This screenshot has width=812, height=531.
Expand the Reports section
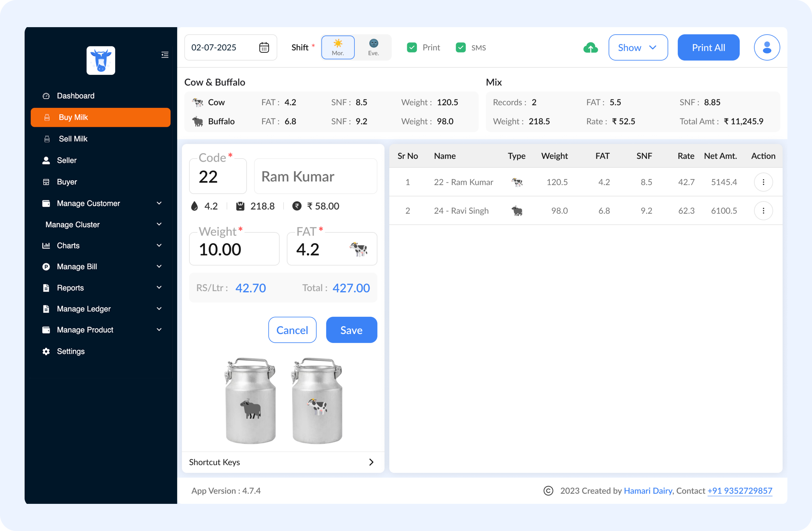coord(70,288)
